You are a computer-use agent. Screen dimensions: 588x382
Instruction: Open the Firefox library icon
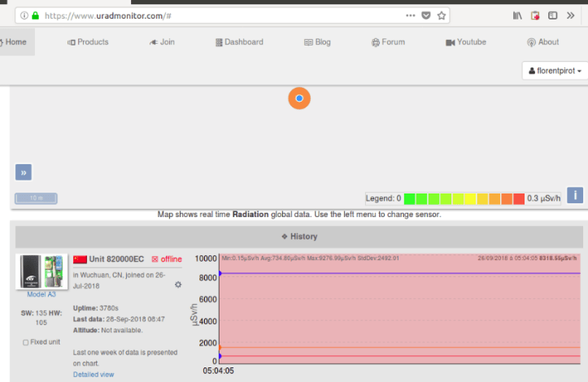click(x=517, y=15)
